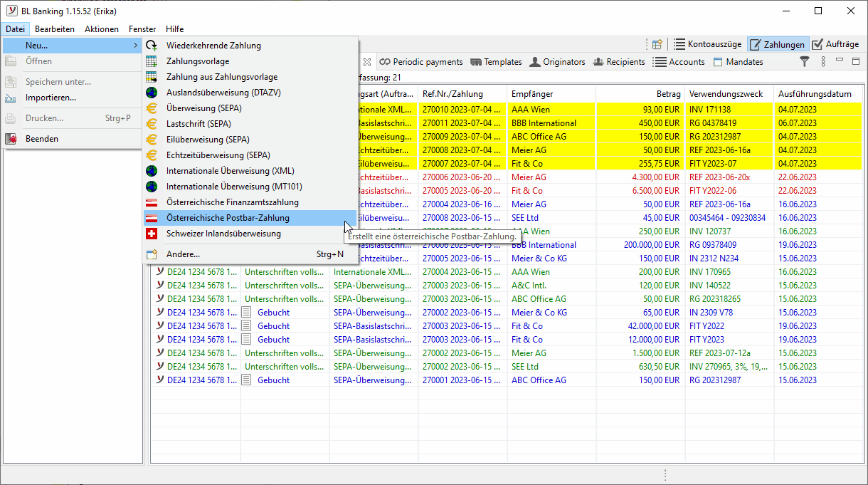Click the new wizard icon beside Kontoauszüge

(657, 44)
